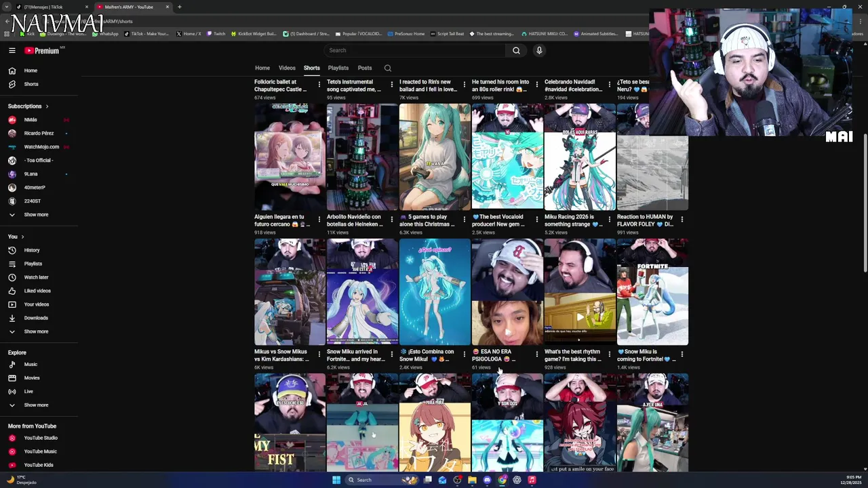Open options menu for Miku Racing 2026 short
The image size is (868, 488).
[x=610, y=220]
